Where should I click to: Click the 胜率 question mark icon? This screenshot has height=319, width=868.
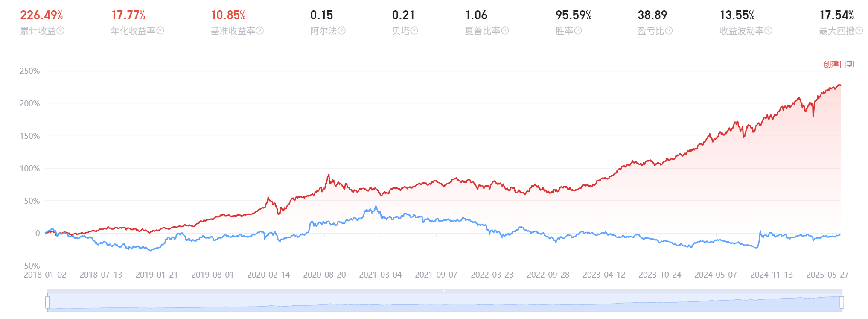pos(578,31)
